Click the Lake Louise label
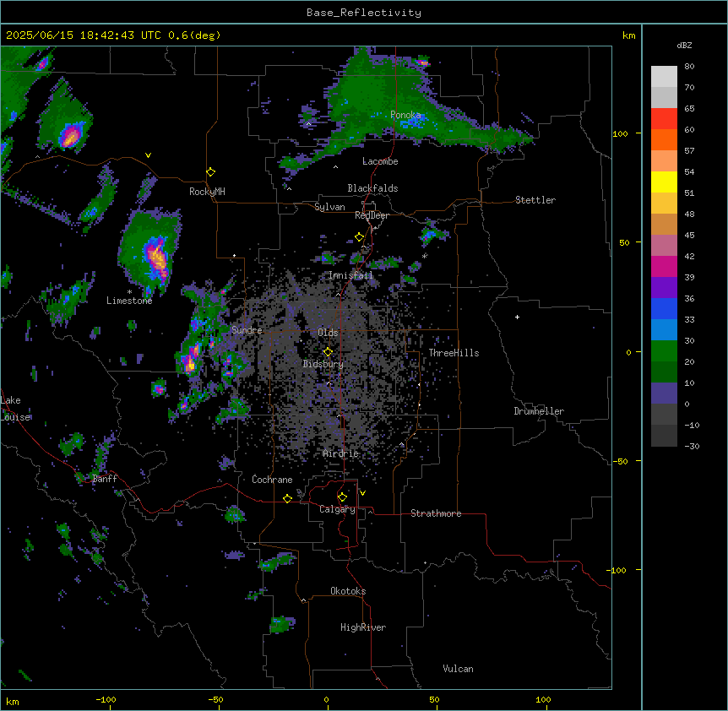The height and width of the screenshot is (711, 728). (15, 409)
